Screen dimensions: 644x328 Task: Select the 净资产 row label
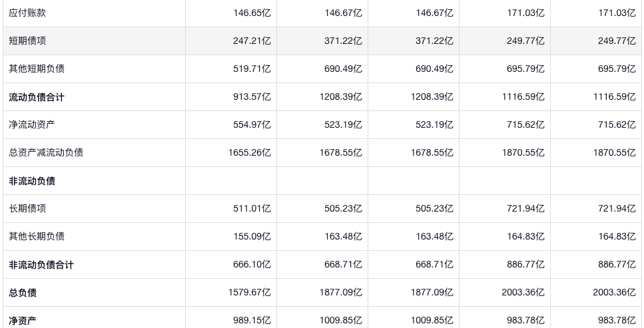[23, 321]
